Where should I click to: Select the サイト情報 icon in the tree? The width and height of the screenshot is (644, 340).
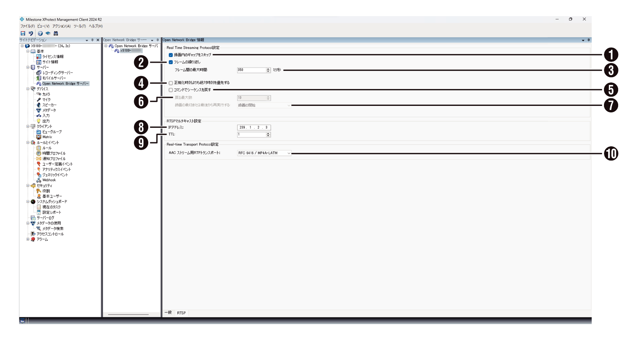coord(39,62)
